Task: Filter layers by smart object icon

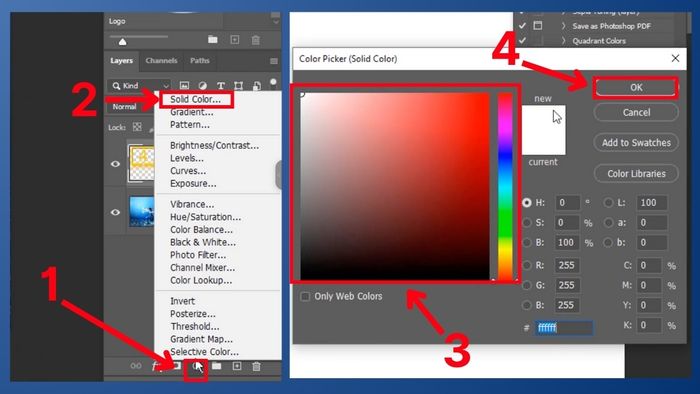Action: pyautogui.click(x=257, y=85)
